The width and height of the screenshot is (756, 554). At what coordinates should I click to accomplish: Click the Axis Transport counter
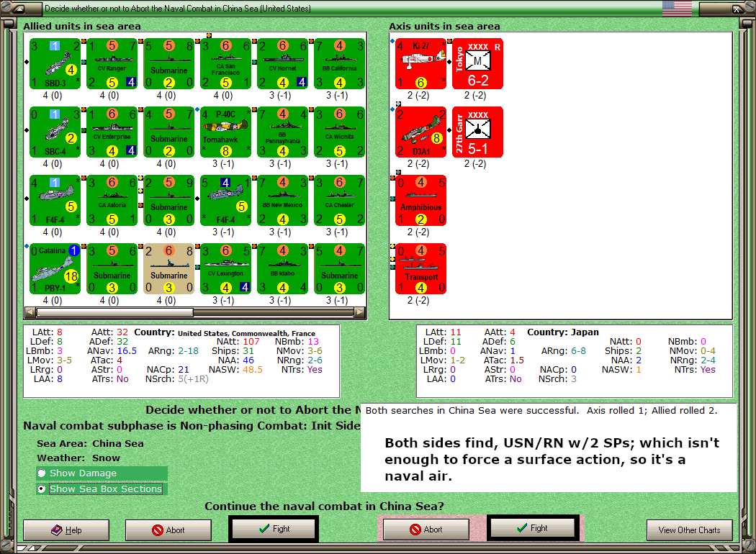click(421, 269)
